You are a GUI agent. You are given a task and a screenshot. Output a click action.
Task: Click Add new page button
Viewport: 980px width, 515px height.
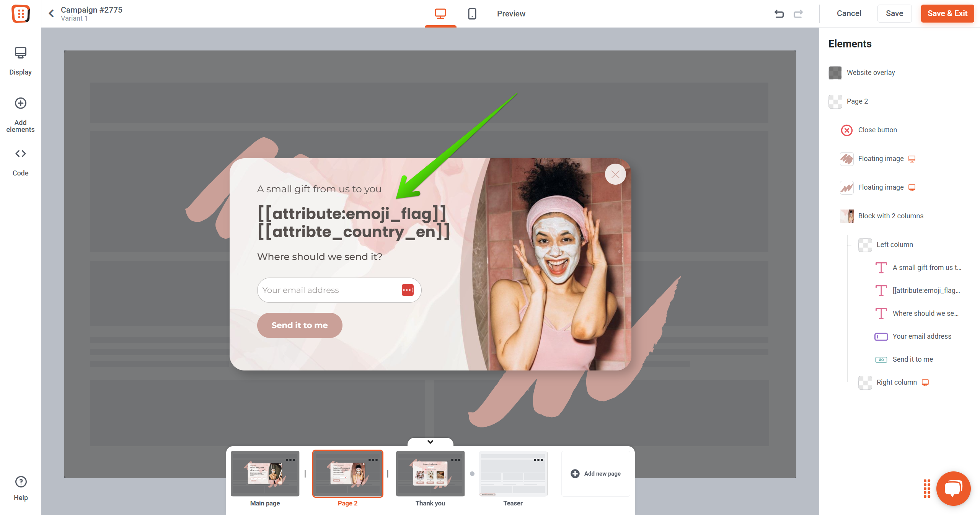[596, 474]
